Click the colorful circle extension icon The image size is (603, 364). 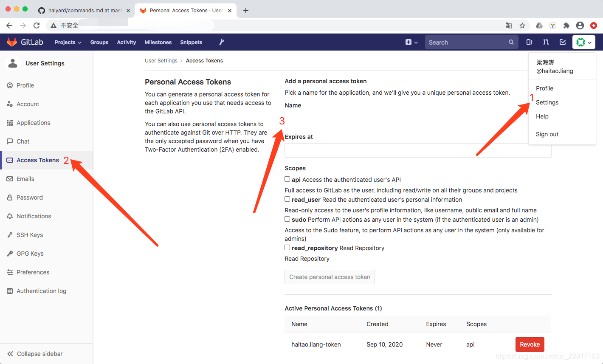553,25
